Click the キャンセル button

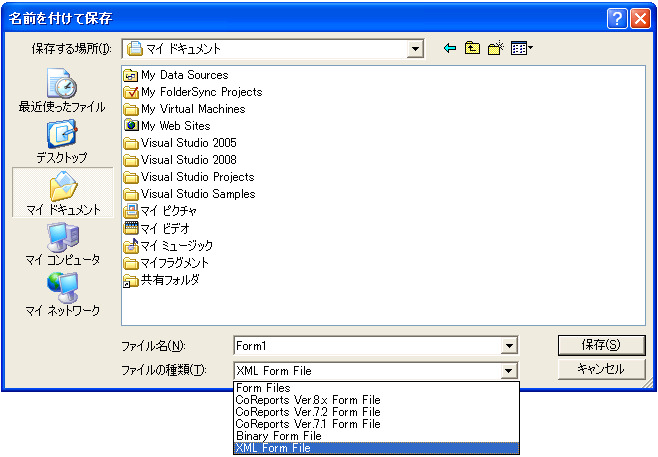pos(601,369)
